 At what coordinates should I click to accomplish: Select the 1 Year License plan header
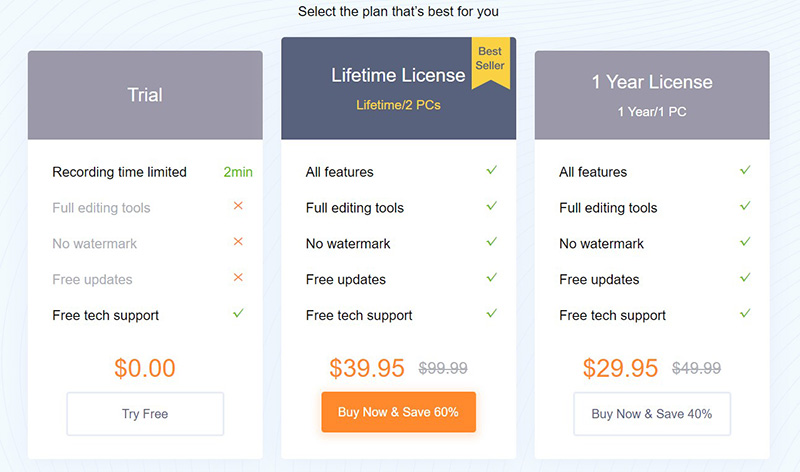coord(652,95)
